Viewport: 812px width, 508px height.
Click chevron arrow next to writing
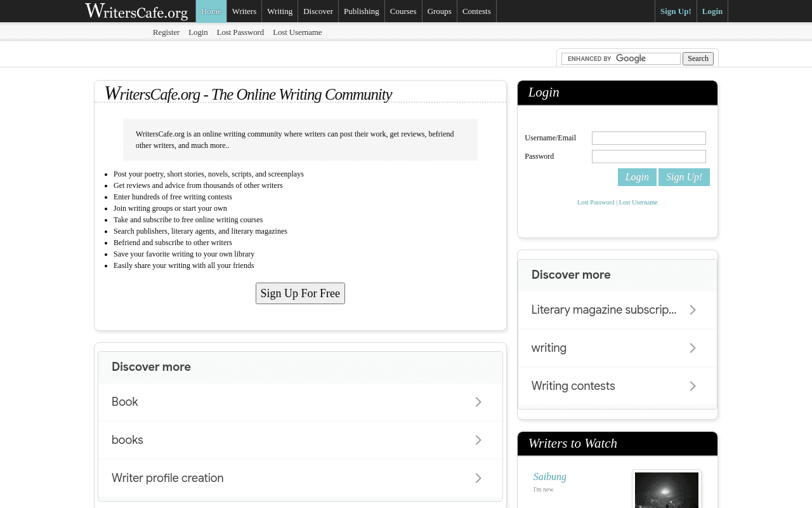pyautogui.click(x=693, y=348)
